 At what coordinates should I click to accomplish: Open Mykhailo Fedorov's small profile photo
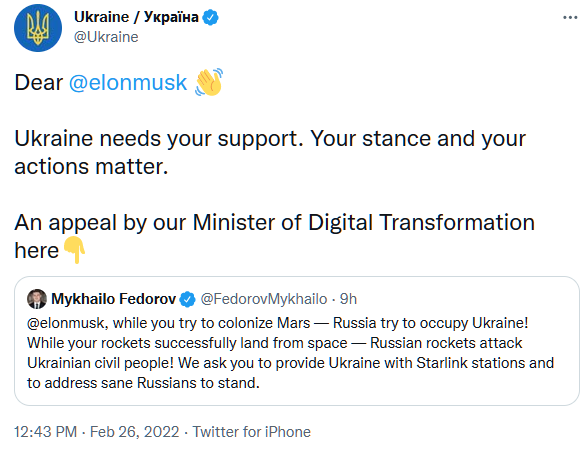coord(37,299)
